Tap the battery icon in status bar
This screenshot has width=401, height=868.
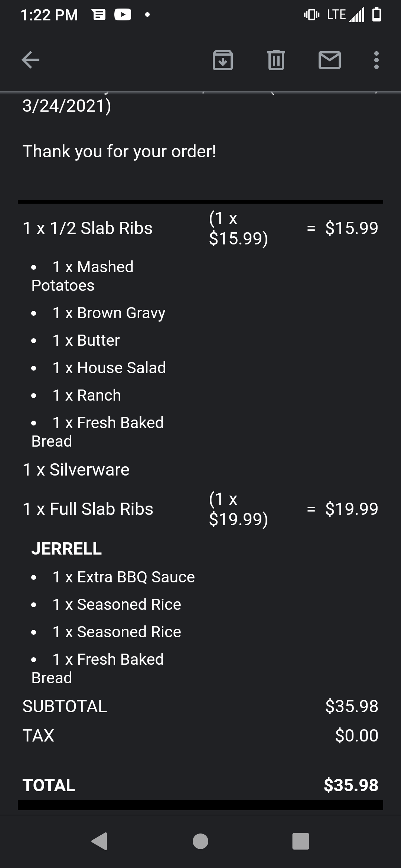pos(376,15)
